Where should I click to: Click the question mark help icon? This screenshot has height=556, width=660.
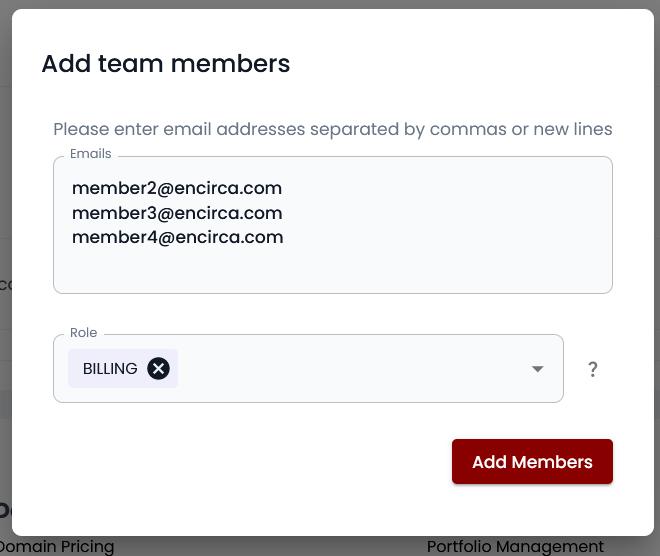pyautogui.click(x=593, y=369)
